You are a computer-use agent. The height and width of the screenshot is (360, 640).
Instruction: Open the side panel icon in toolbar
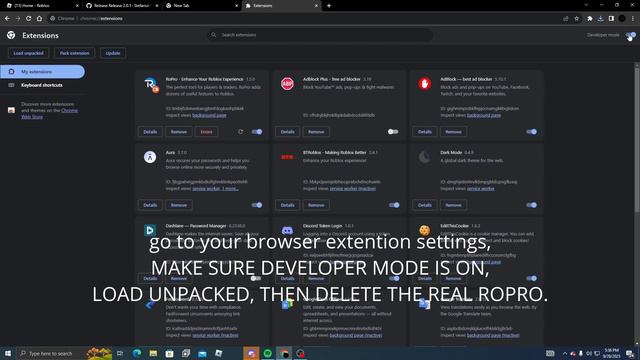pyautogui.click(x=611, y=18)
